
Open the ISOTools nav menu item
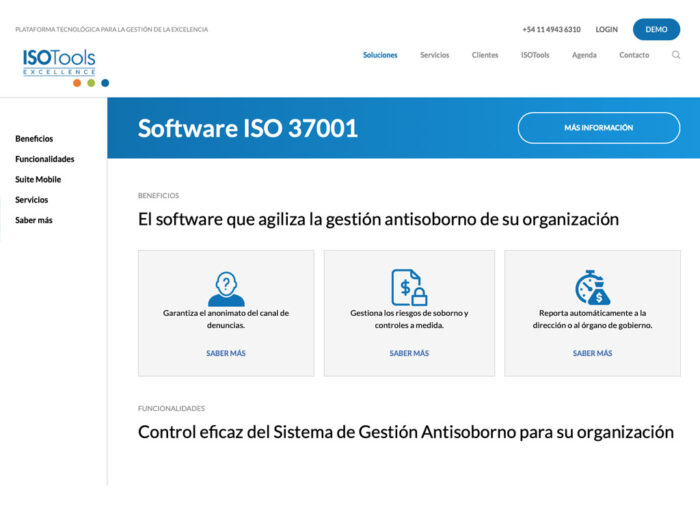[x=535, y=55]
